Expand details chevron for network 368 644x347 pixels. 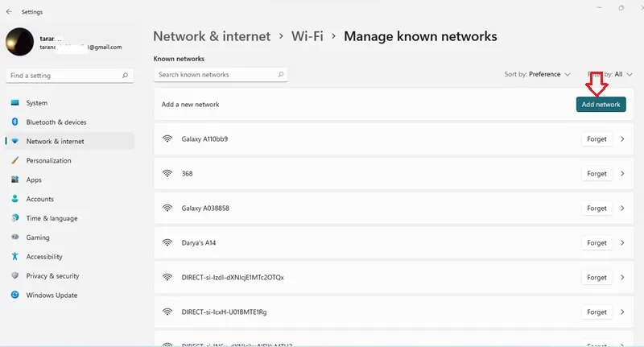[x=622, y=174]
